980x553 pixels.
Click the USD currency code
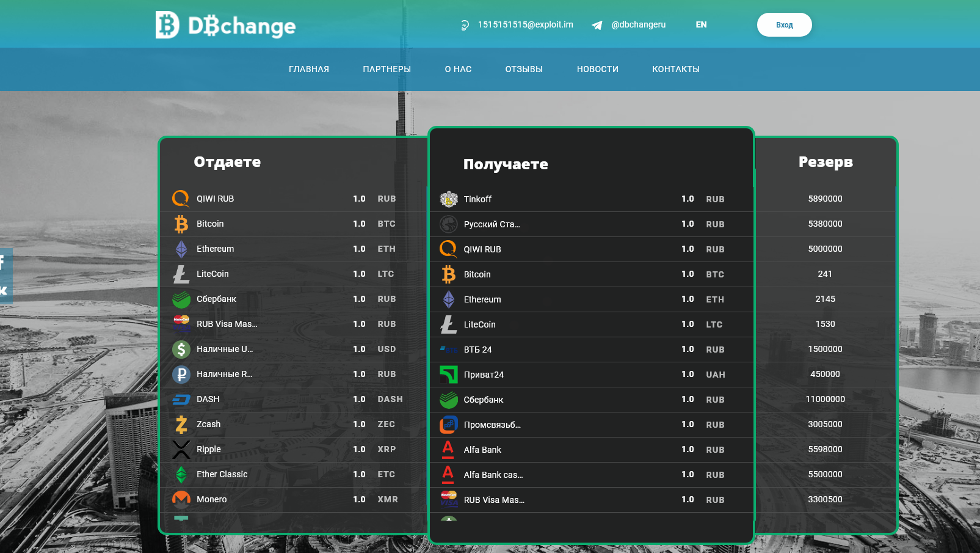click(x=387, y=349)
